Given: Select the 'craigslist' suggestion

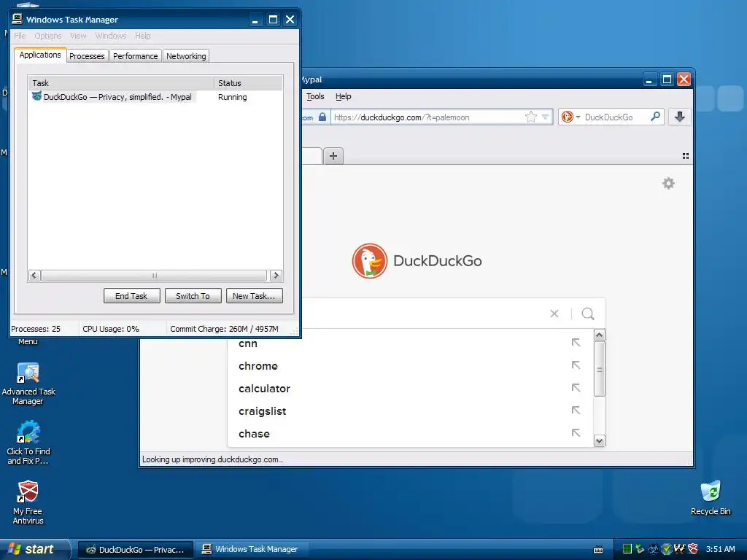Looking at the screenshot, I should click(x=410, y=411).
